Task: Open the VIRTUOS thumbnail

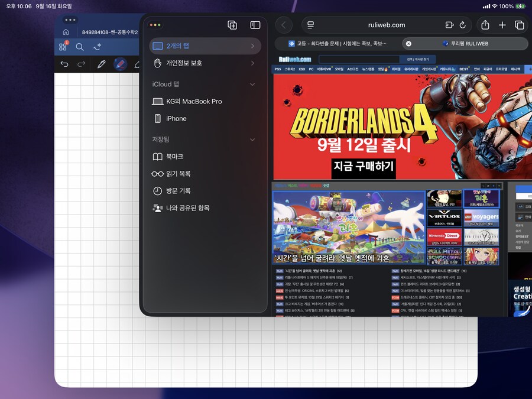Action: point(444,218)
